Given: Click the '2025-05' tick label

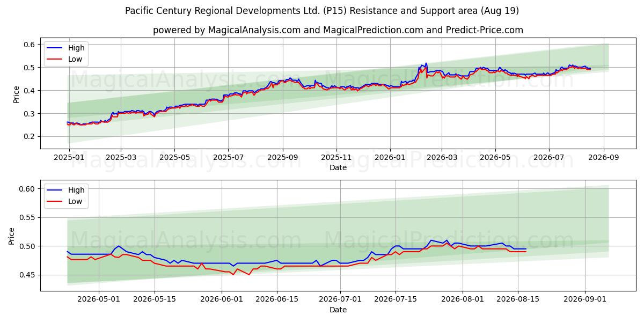Looking at the screenshot, I should coord(174,158).
